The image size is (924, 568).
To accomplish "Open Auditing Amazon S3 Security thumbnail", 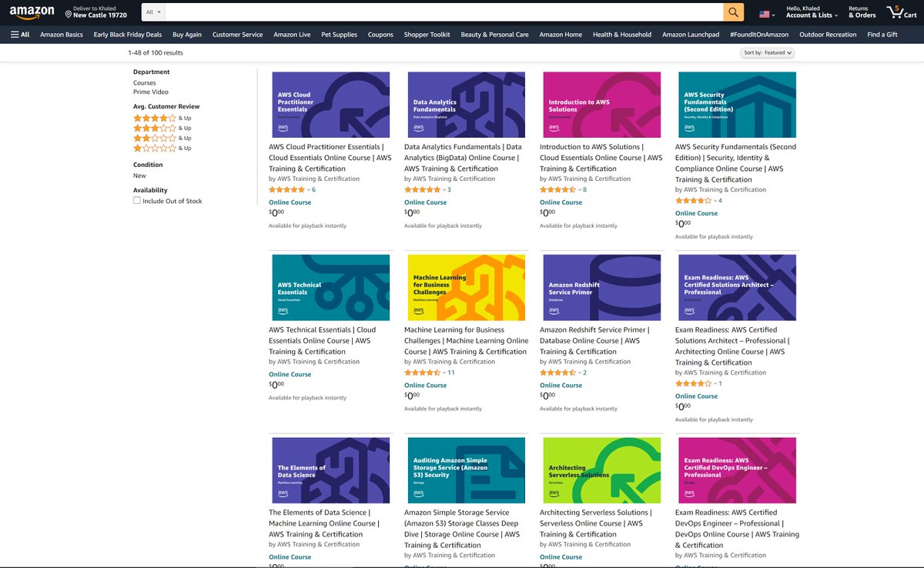I will click(467, 470).
